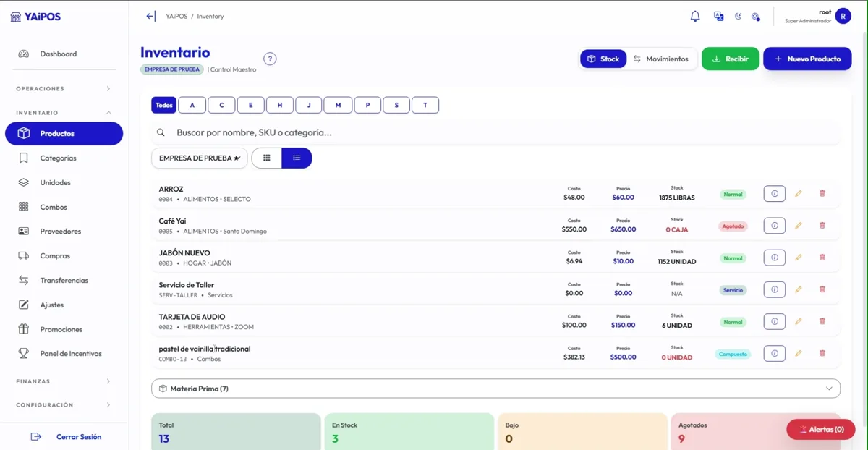Select the Stock view toggle

pos(603,59)
